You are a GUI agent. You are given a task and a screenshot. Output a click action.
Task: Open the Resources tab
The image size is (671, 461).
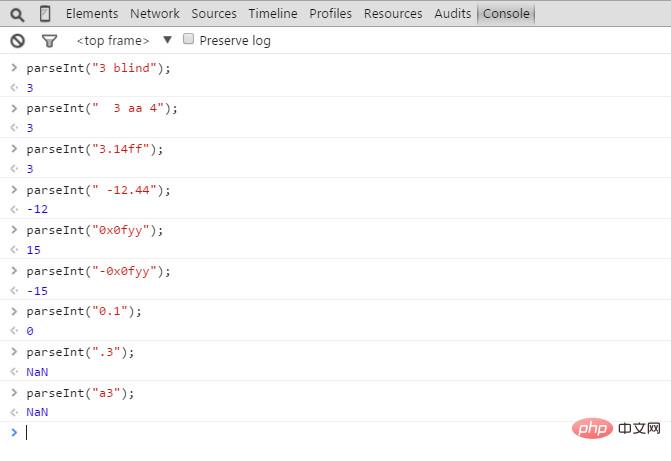click(393, 14)
